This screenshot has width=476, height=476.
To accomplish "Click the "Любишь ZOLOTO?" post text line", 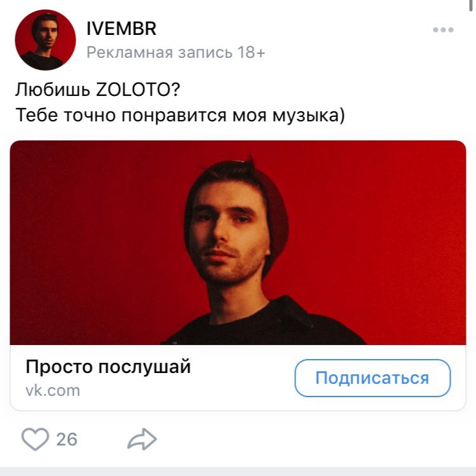I will (98, 90).
